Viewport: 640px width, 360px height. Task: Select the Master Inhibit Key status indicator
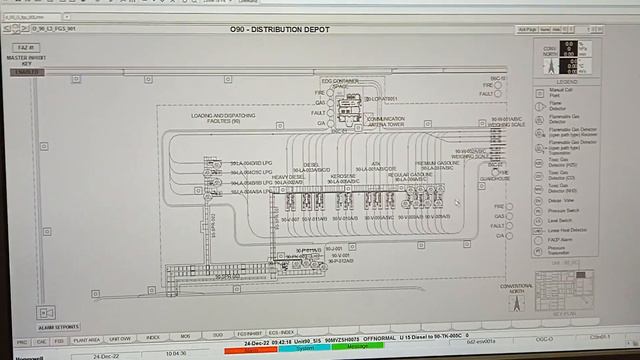[27, 72]
